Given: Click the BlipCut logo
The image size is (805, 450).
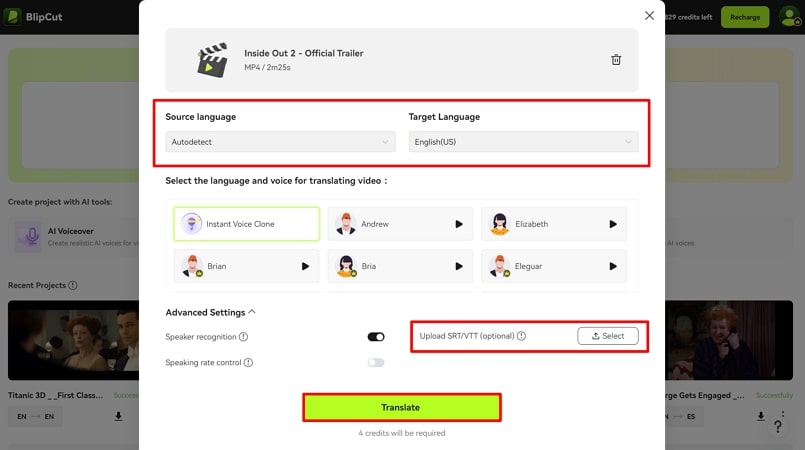Looking at the screenshot, I should click(33, 16).
